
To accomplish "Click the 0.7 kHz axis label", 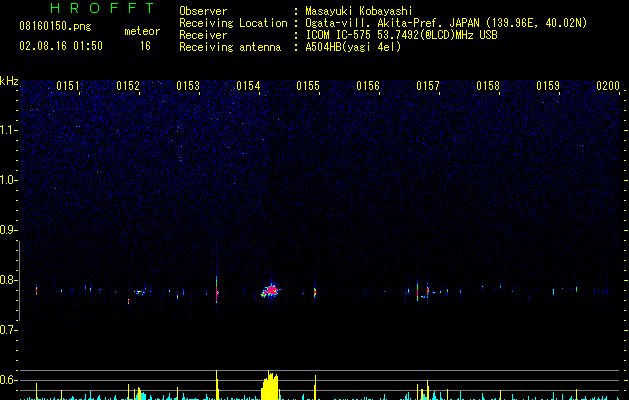I will (9, 330).
